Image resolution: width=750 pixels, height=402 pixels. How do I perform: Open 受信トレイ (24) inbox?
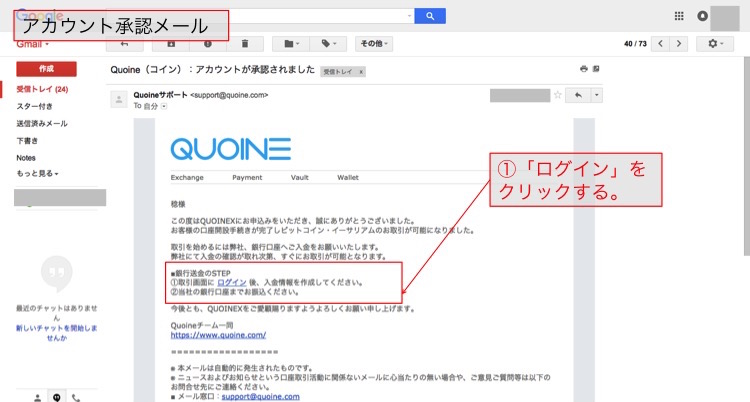point(42,89)
